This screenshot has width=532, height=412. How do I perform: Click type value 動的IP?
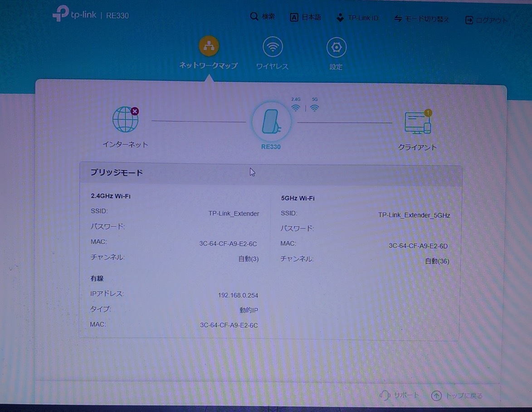(249, 310)
